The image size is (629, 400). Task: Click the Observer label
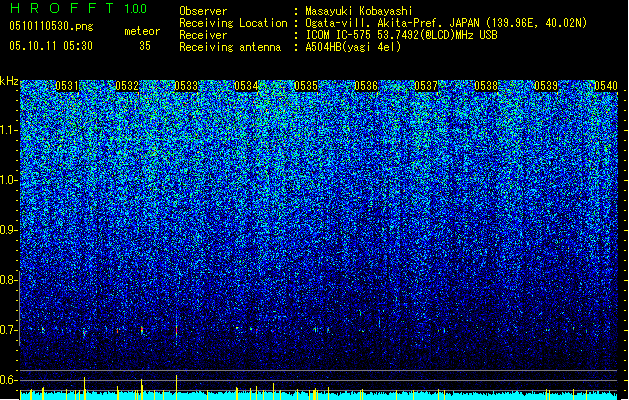coord(203,11)
